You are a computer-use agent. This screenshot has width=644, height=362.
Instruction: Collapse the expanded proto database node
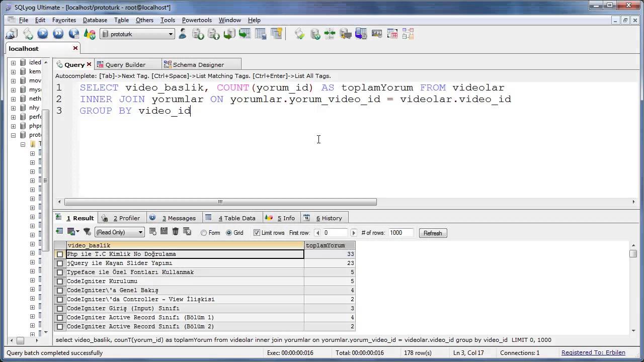pyautogui.click(x=14, y=135)
